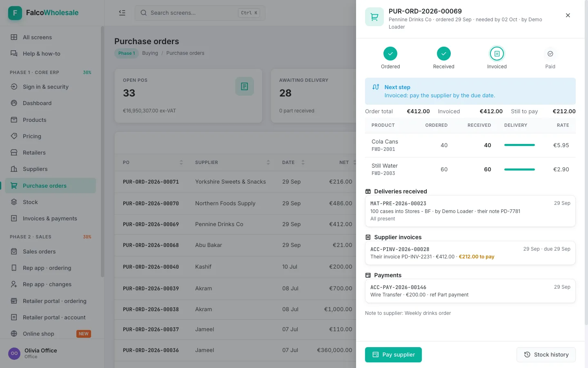Click the Supplier invoices section icon
588x368 pixels.
coord(368,237)
